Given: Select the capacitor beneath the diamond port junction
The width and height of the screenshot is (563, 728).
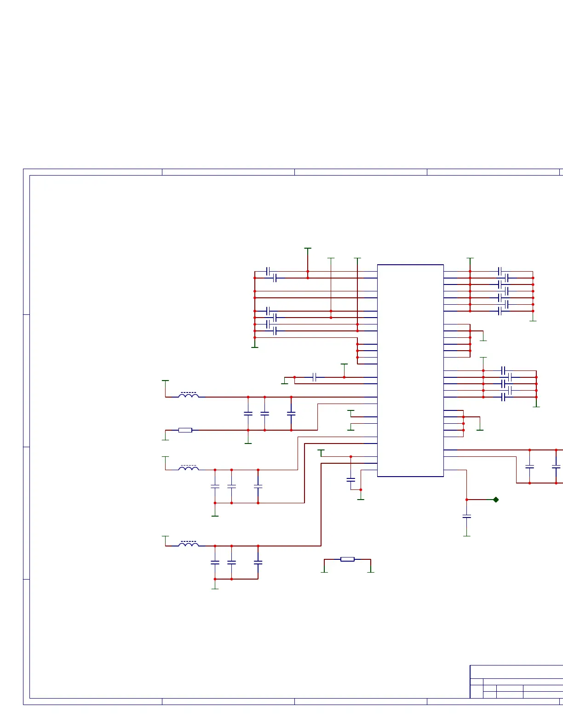Looking at the screenshot, I should (x=467, y=517).
